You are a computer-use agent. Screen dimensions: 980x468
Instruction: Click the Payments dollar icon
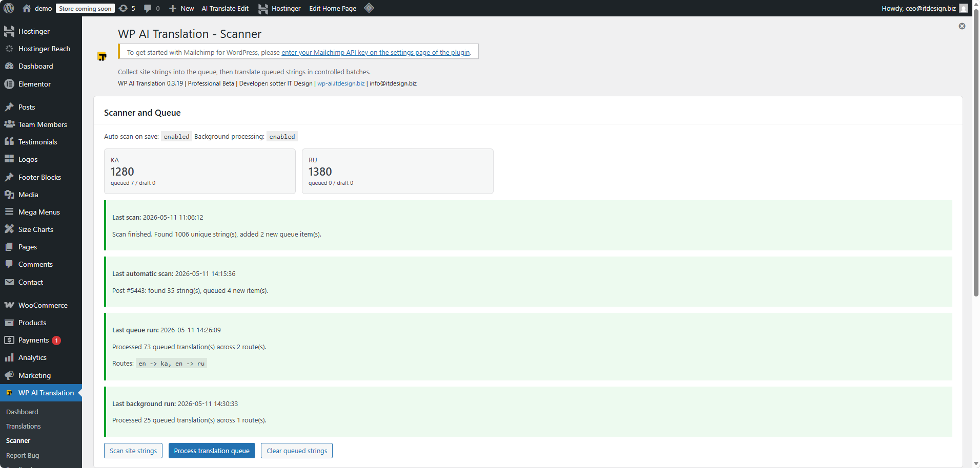[x=9, y=340]
